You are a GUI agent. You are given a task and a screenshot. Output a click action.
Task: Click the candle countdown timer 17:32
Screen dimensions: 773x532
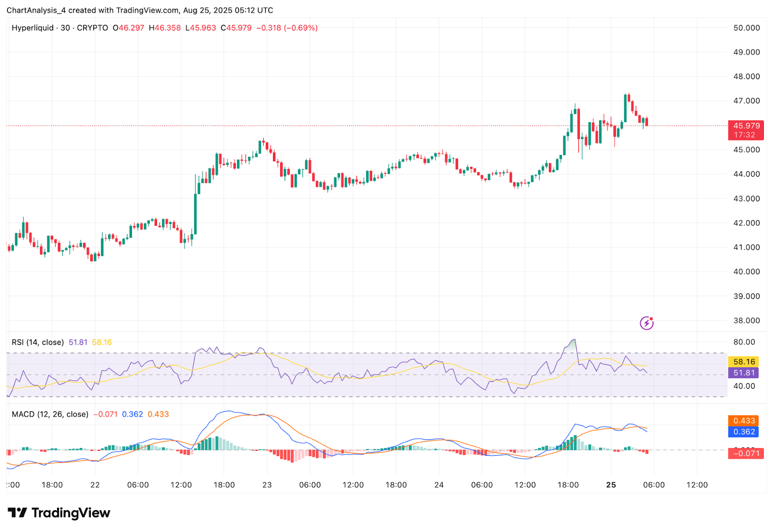point(746,135)
